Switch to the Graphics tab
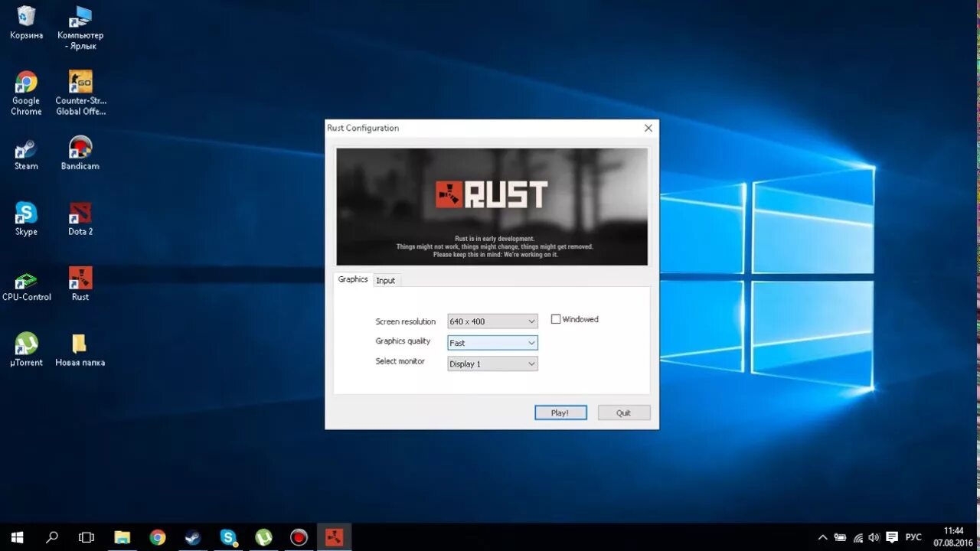This screenshot has height=551, width=980. click(353, 279)
